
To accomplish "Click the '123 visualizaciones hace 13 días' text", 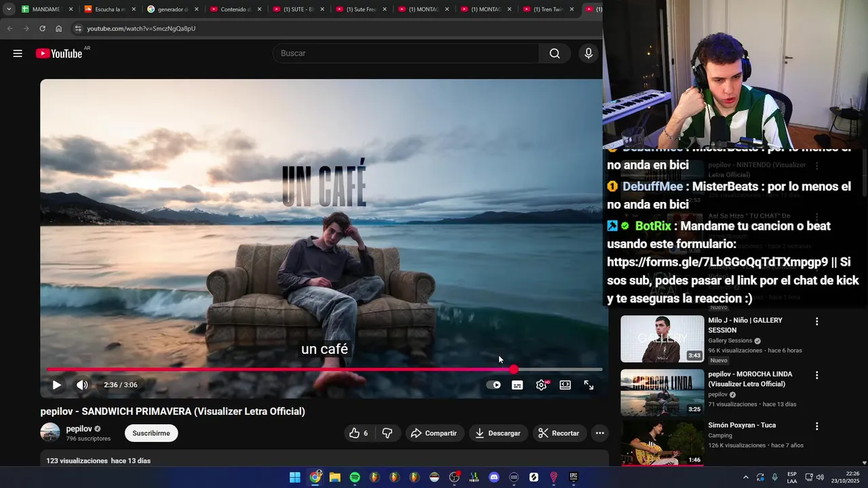I will [x=98, y=461].
